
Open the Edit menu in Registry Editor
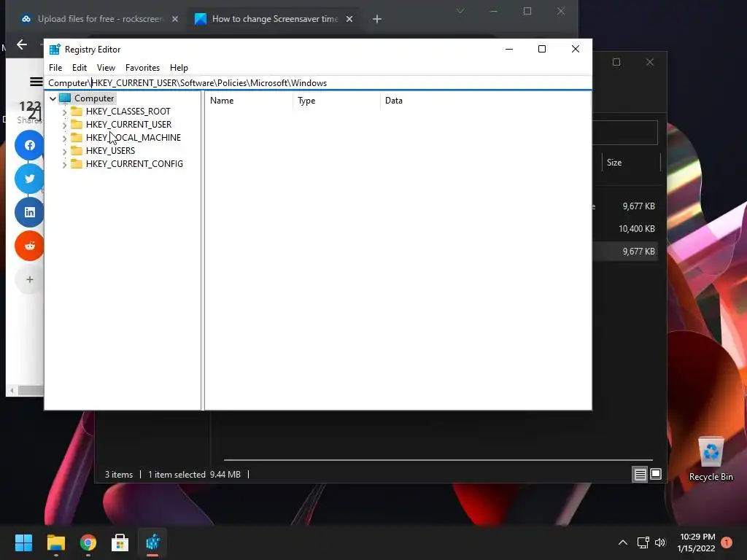pyautogui.click(x=79, y=68)
